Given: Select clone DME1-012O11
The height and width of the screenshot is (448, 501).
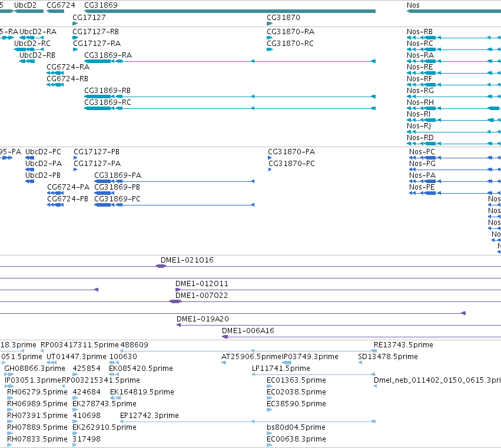Looking at the screenshot, I should [x=201, y=284].
